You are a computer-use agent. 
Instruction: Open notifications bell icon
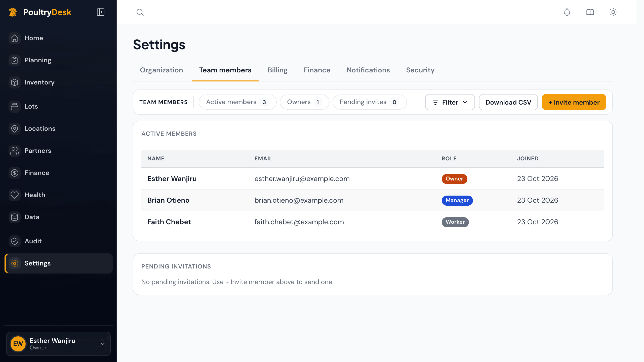(567, 12)
